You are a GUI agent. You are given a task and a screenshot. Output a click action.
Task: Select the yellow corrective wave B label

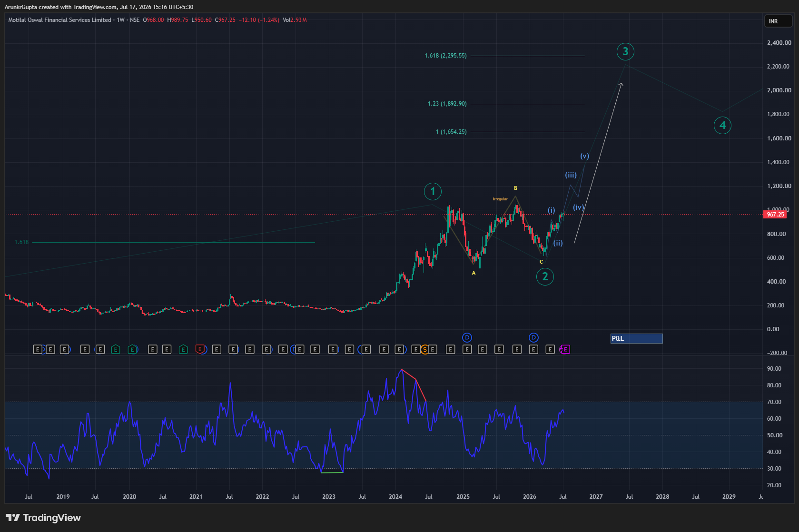tap(515, 188)
